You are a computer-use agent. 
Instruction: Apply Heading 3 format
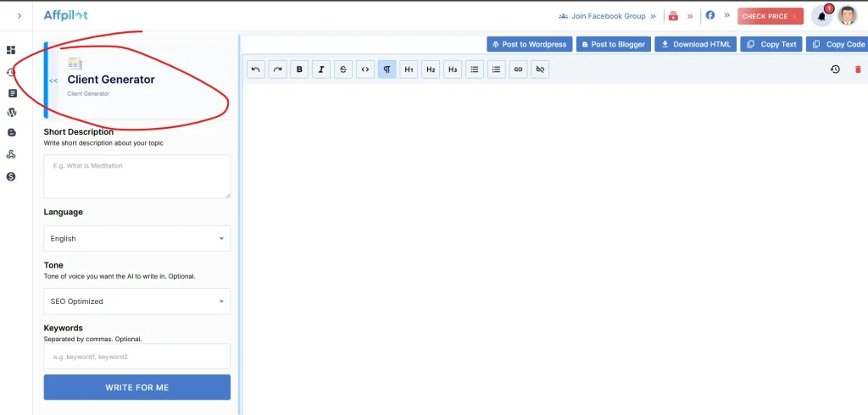click(453, 69)
